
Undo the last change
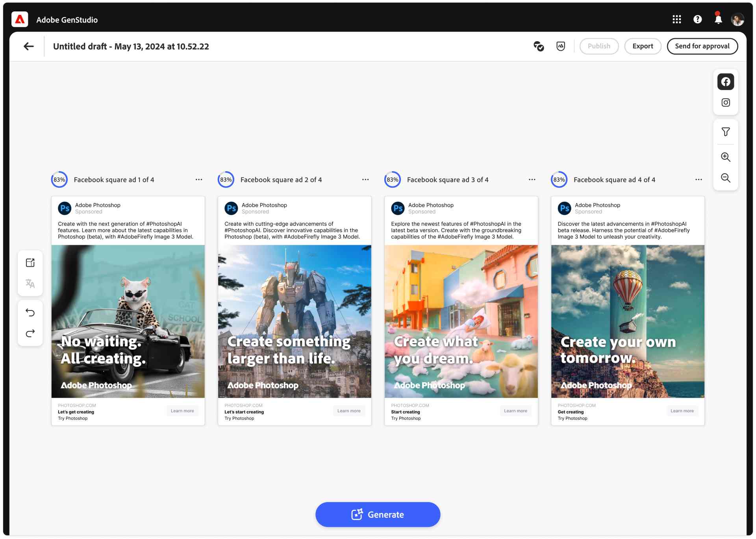point(30,313)
